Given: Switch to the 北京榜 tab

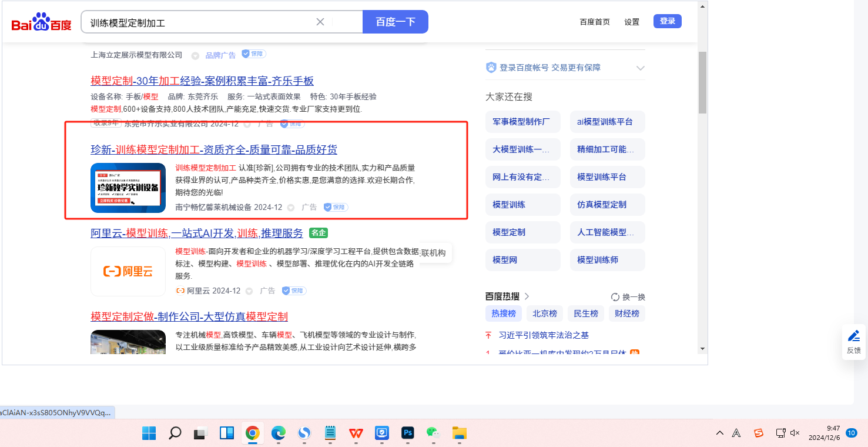Looking at the screenshot, I should click(x=545, y=313).
